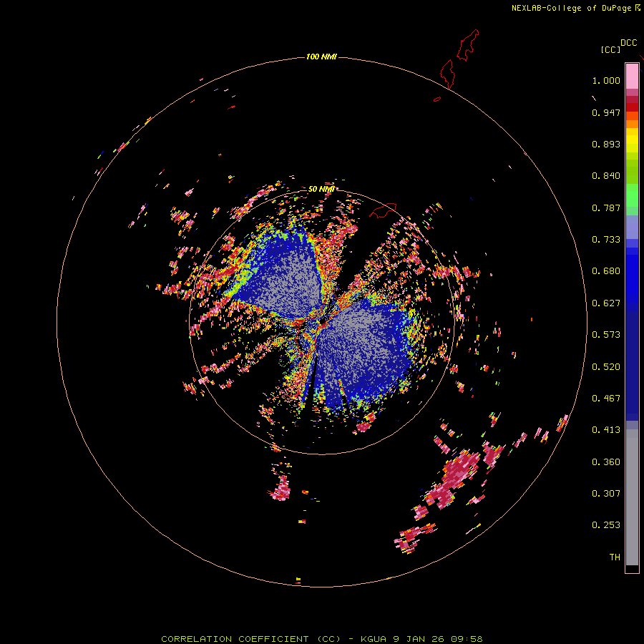Viewport: 644px width, 644px height.
Task: Click the 100 NMI range ring label
Action: click(x=321, y=57)
